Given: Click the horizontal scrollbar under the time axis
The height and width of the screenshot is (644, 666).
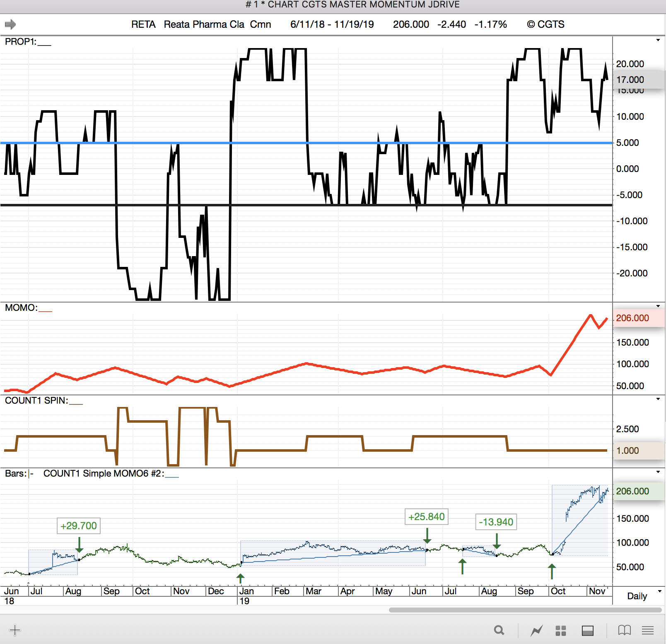Looking at the screenshot, I should click(x=525, y=610).
